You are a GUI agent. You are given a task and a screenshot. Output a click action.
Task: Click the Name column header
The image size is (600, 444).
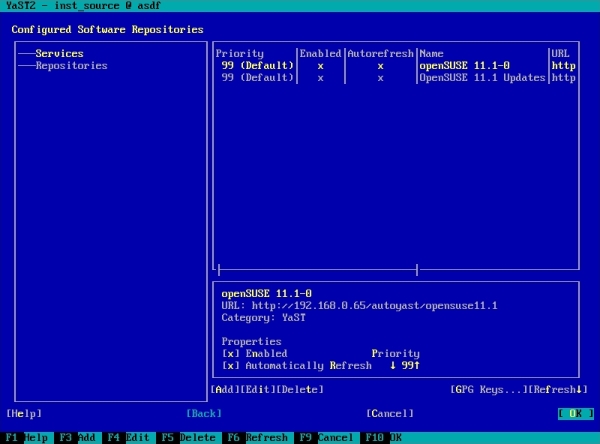pos(432,53)
